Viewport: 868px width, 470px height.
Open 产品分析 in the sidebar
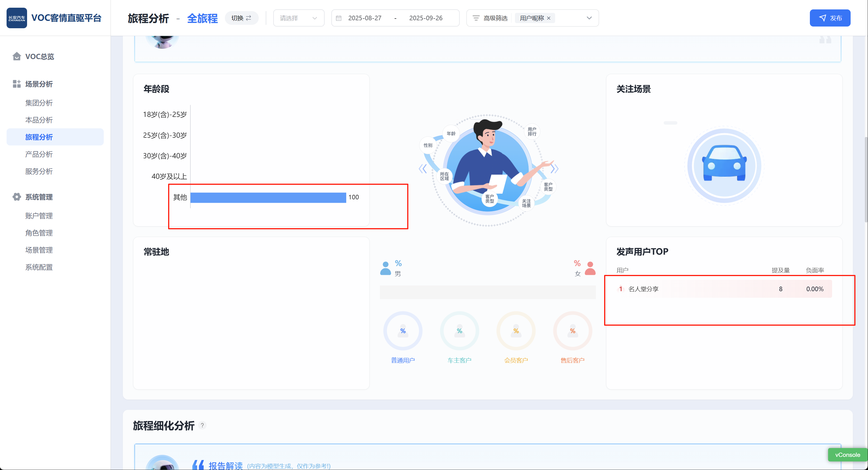39,154
